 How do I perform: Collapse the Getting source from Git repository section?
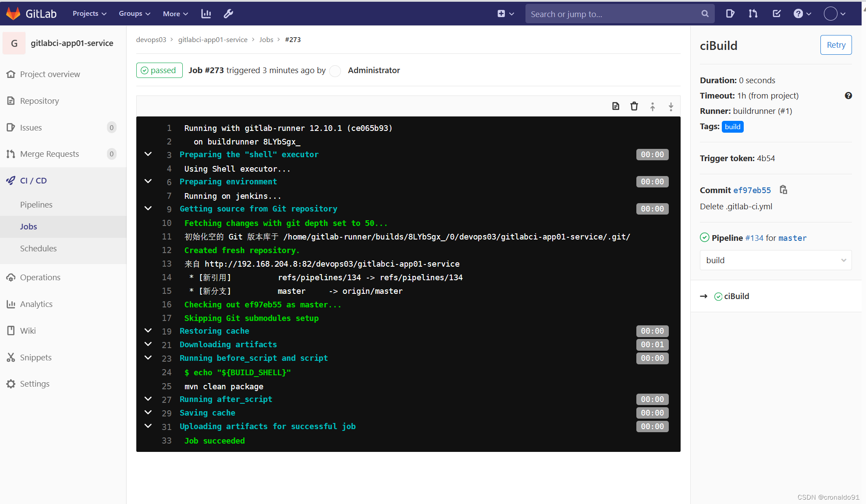coord(148,208)
